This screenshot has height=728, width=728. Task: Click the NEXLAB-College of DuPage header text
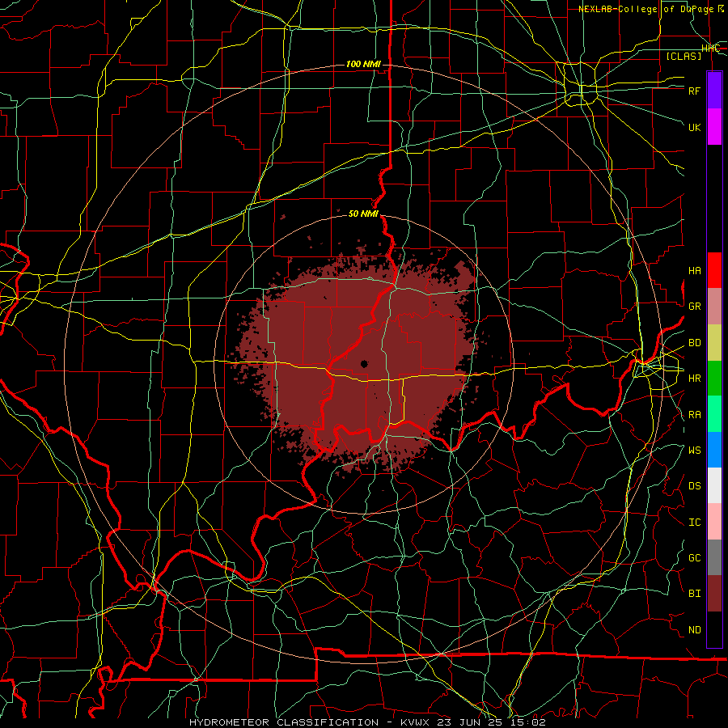pos(647,9)
